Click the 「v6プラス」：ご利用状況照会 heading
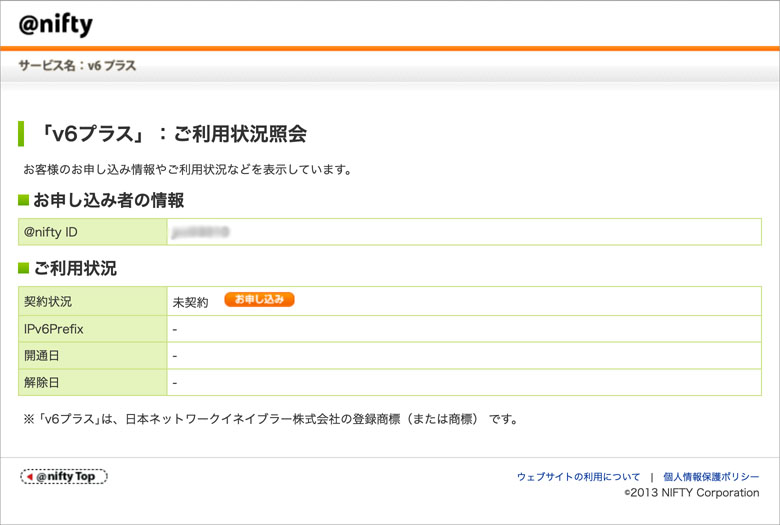780x525 pixels. tap(172, 134)
